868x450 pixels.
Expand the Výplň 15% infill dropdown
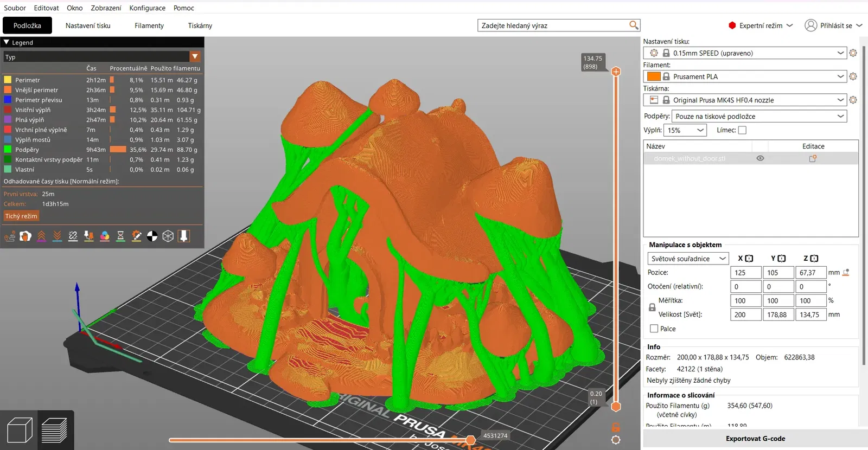686,130
